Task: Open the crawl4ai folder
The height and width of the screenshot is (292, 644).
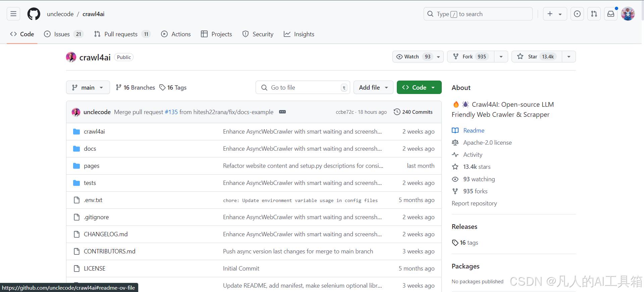Action: point(94,131)
